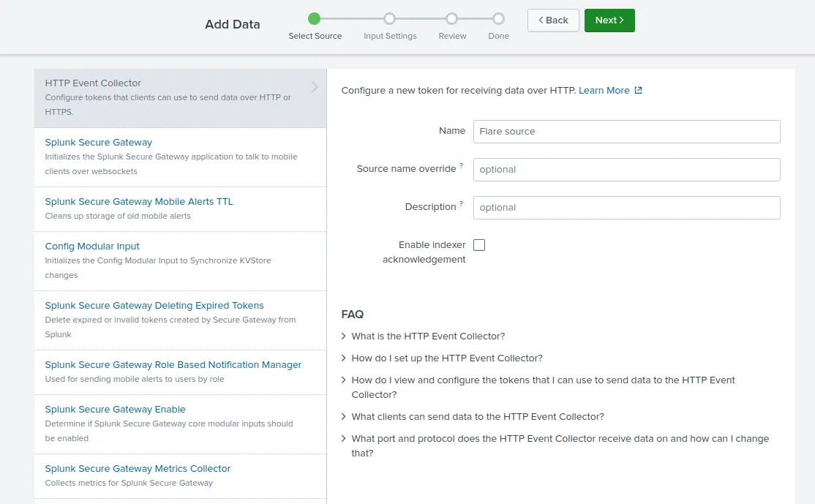This screenshot has width=815, height=504.
Task: Select Splunk Secure Gateway Deleting Expired Tokens
Action: click(154, 306)
